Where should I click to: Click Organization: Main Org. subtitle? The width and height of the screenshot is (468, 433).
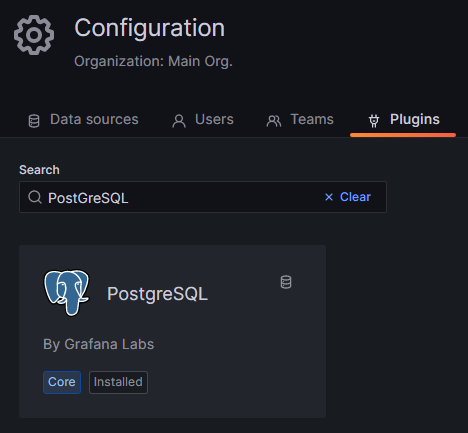pyautogui.click(x=153, y=61)
